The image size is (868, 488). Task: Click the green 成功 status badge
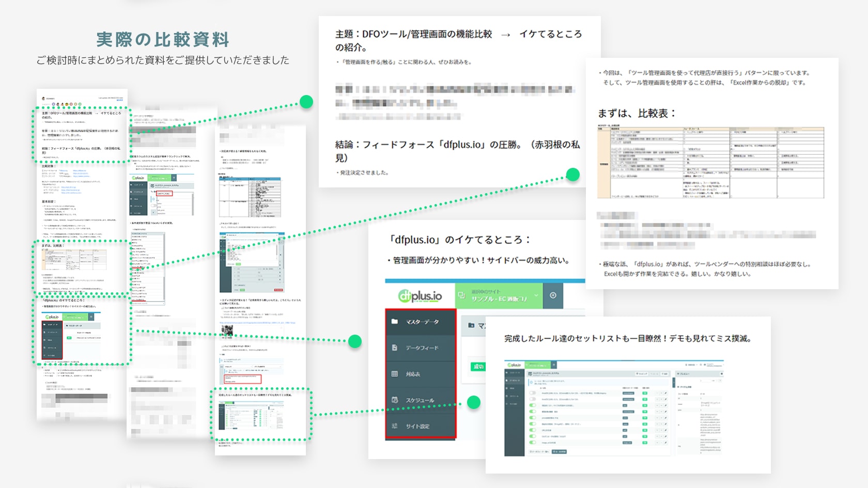[x=478, y=366]
